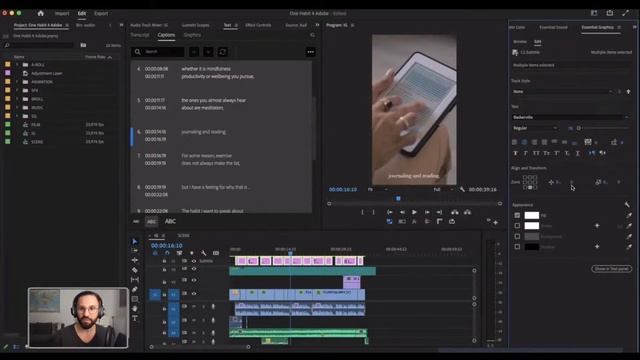This screenshot has height=360, width=640.
Task: Select the Hand tool
Action: point(135,309)
